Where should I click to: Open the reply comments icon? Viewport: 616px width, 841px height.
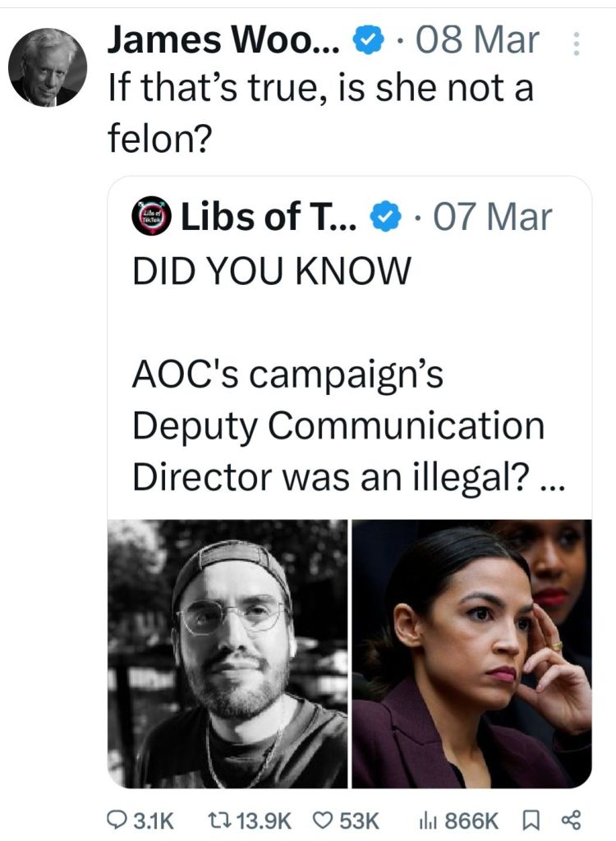[x=119, y=819]
